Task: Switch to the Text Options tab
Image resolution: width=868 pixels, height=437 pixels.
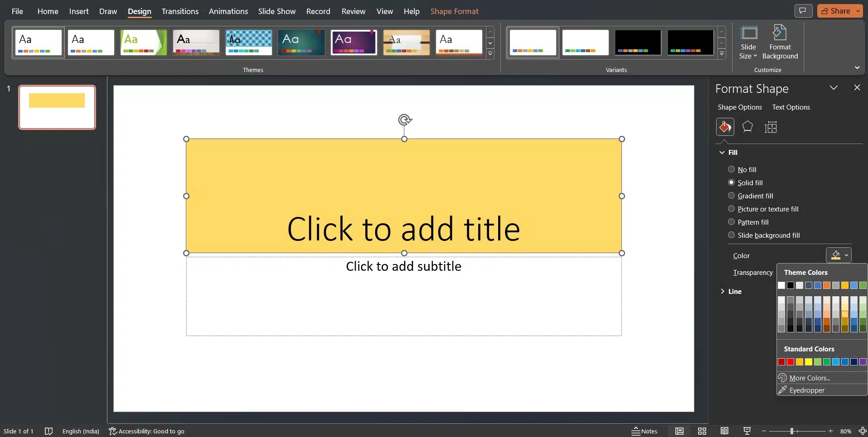Action: point(790,107)
